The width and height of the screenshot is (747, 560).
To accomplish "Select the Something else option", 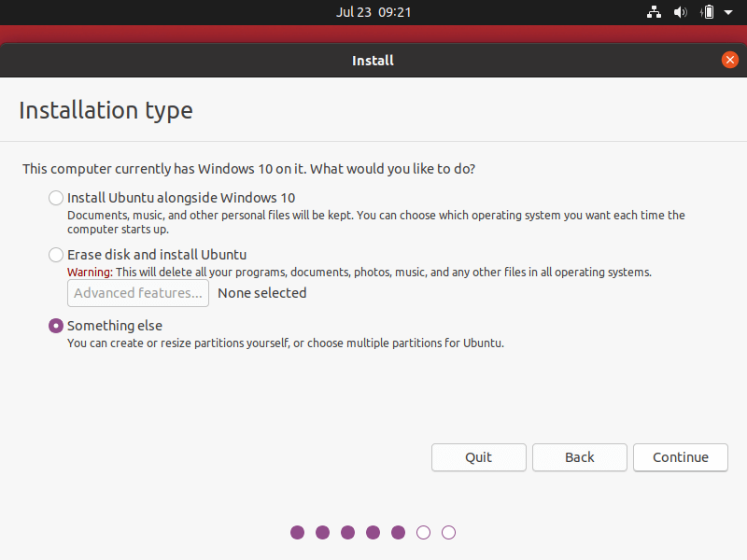I will coord(55,326).
